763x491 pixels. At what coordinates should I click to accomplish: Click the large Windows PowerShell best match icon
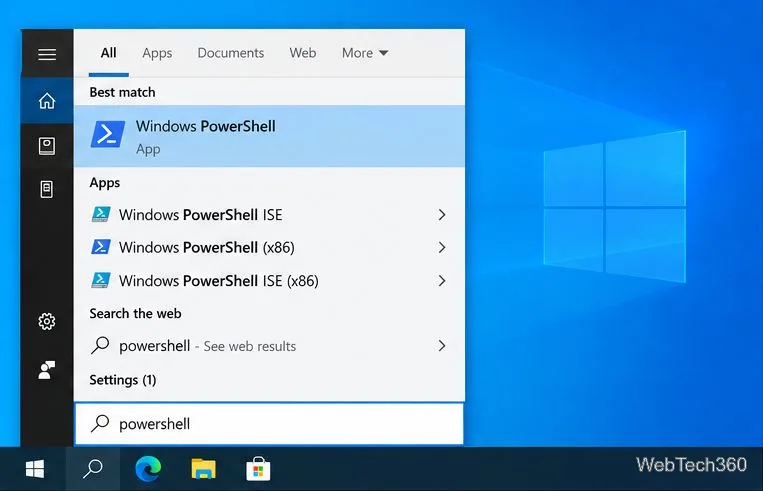[x=108, y=134]
